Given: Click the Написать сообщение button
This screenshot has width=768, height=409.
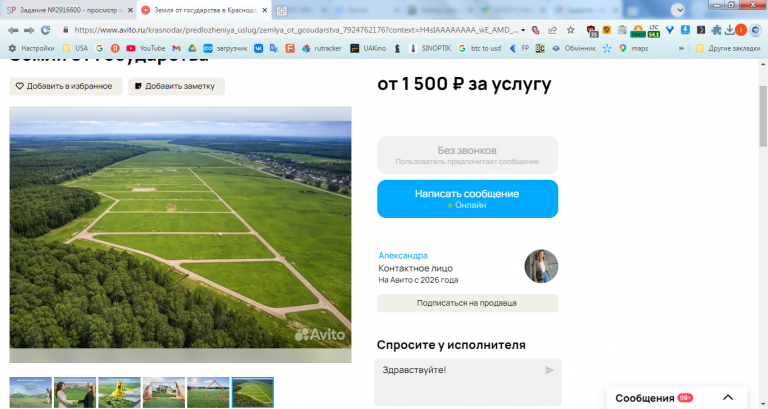Looking at the screenshot, I should click(x=467, y=199).
